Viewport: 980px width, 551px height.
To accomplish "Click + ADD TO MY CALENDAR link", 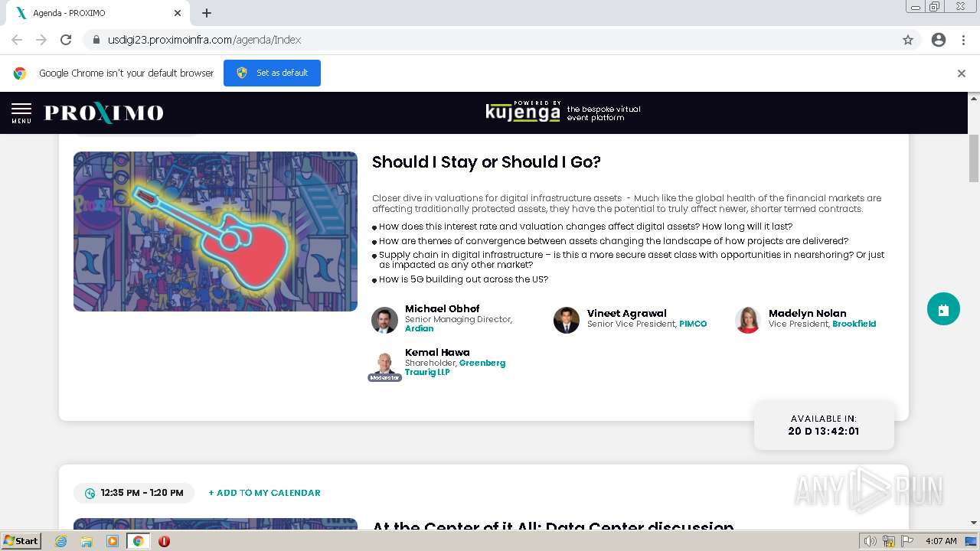I will [264, 493].
